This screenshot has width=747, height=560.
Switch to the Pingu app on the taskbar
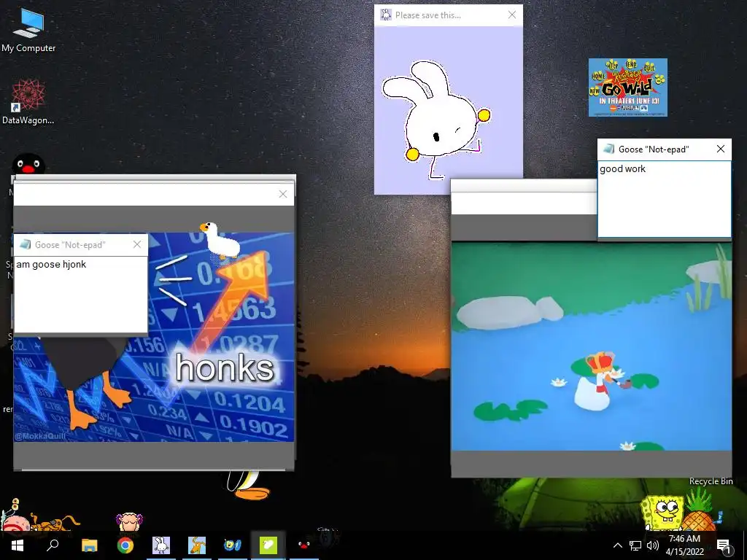304,545
